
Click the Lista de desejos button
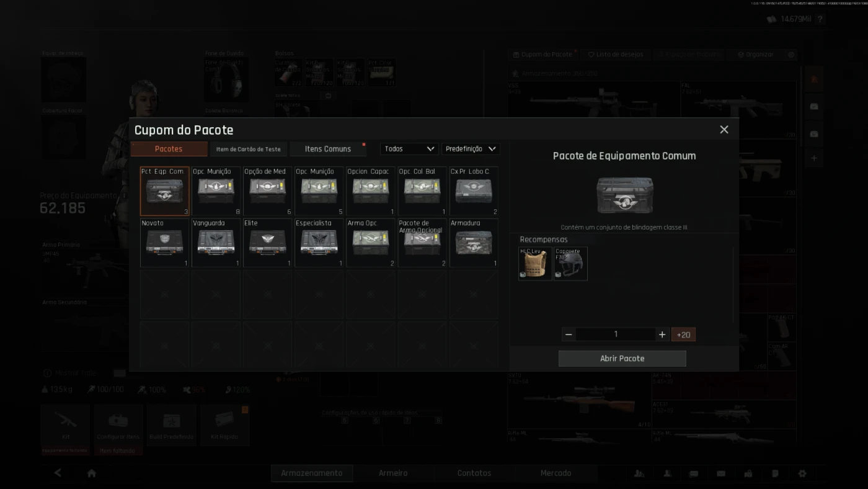point(616,55)
